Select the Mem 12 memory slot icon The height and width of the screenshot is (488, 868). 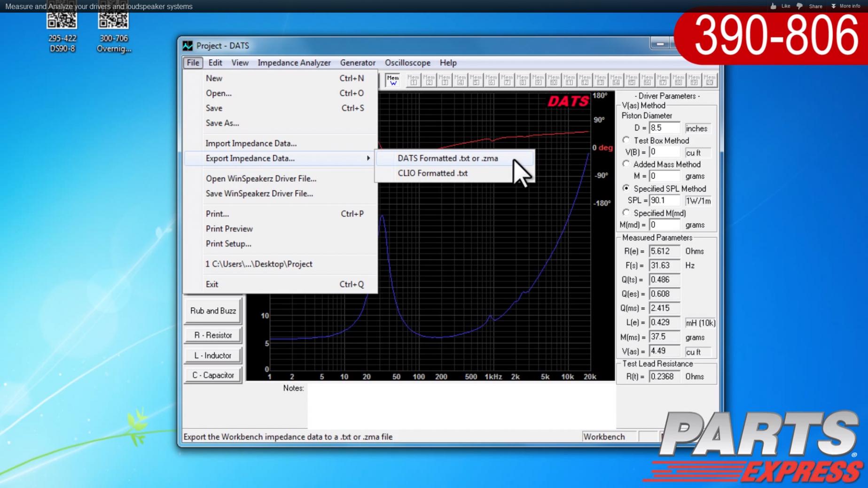[x=585, y=80]
